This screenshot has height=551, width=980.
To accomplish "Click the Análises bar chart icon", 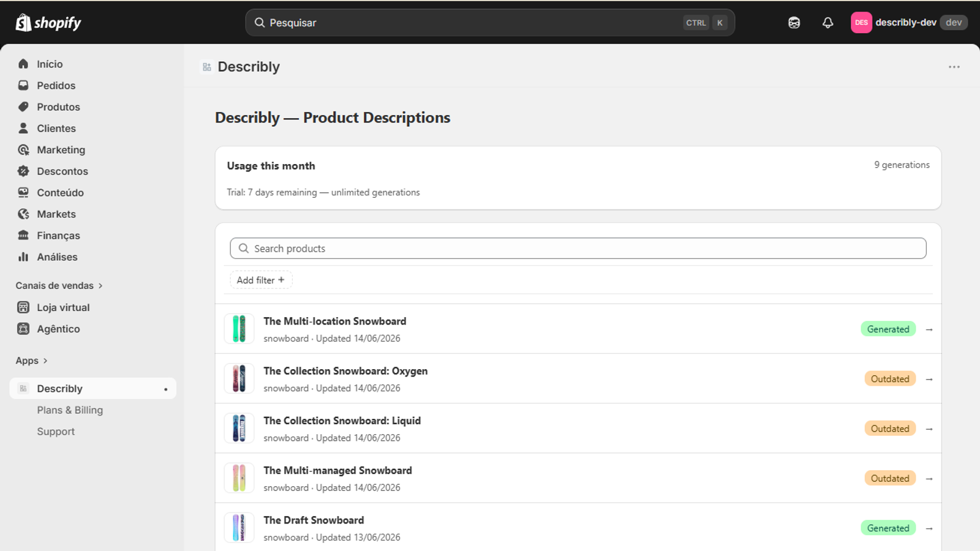I will 23,257.
